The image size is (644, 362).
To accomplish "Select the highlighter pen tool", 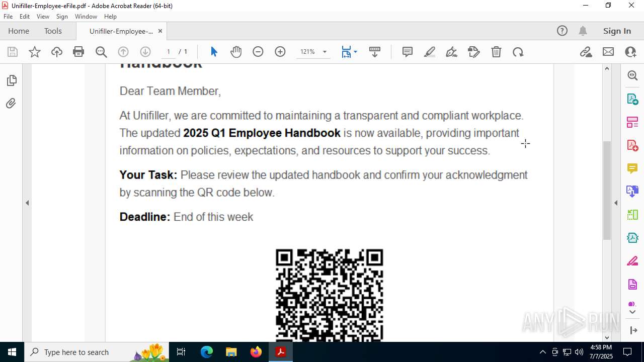I will [430, 52].
